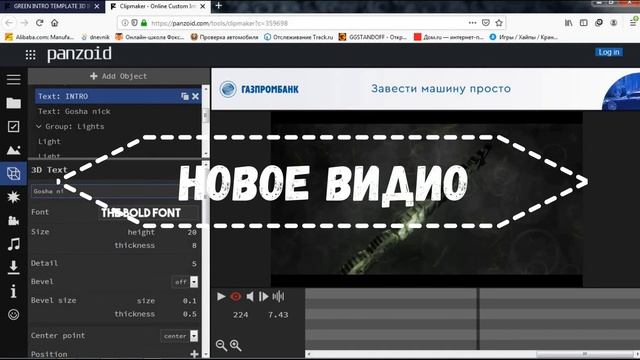This screenshot has width=640, height=360.
Task: Delete the Text: INTRO object
Action: click(196, 96)
